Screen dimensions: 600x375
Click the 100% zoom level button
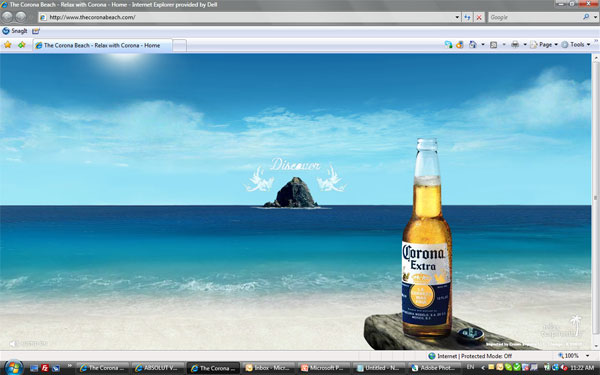pos(569,356)
